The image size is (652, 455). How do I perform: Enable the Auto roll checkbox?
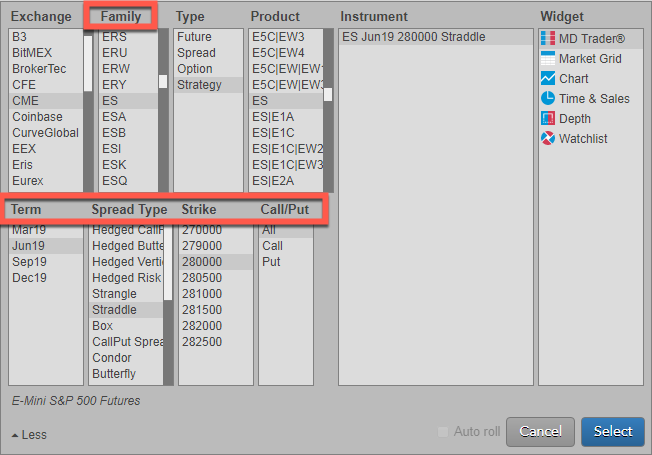point(443,432)
